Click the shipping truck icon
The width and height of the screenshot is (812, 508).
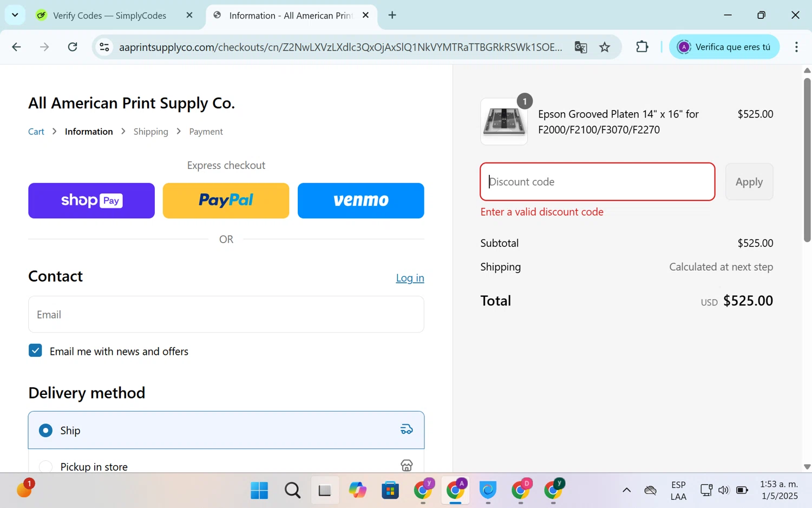coord(407,429)
